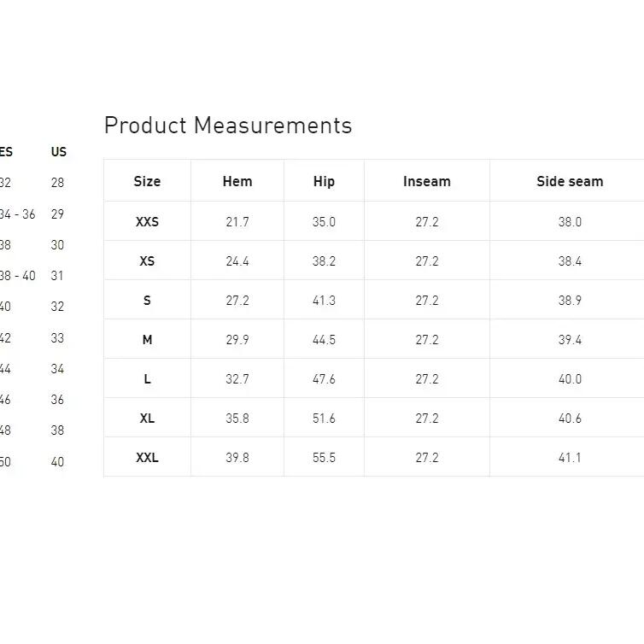Select the Size column header

tap(147, 181)
